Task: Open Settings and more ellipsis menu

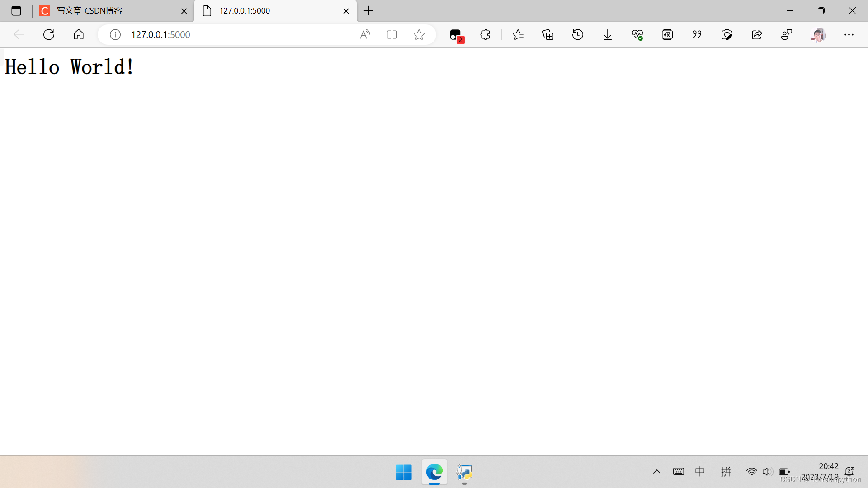Action: click(x=849, y=35)
